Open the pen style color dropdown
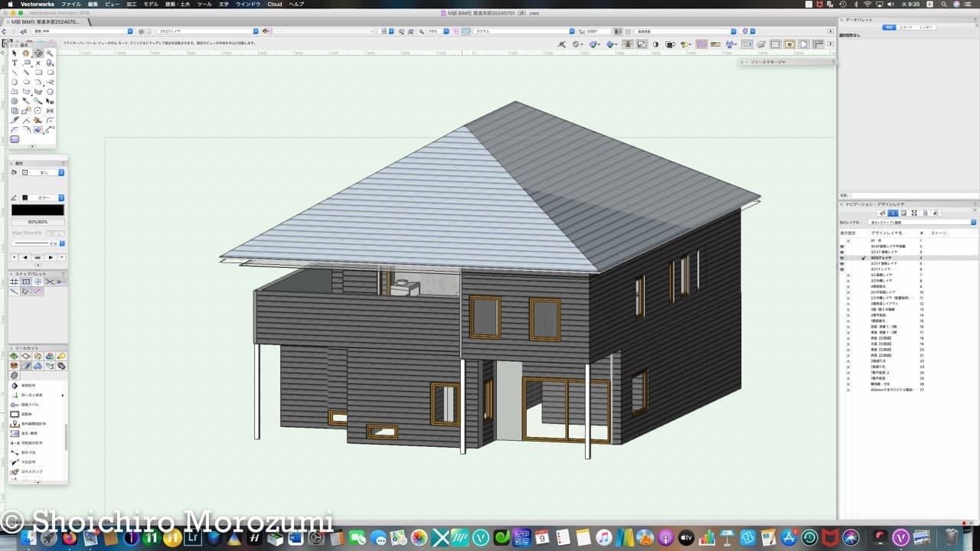This screenshot has width=980, height=551. pos(61,197)
